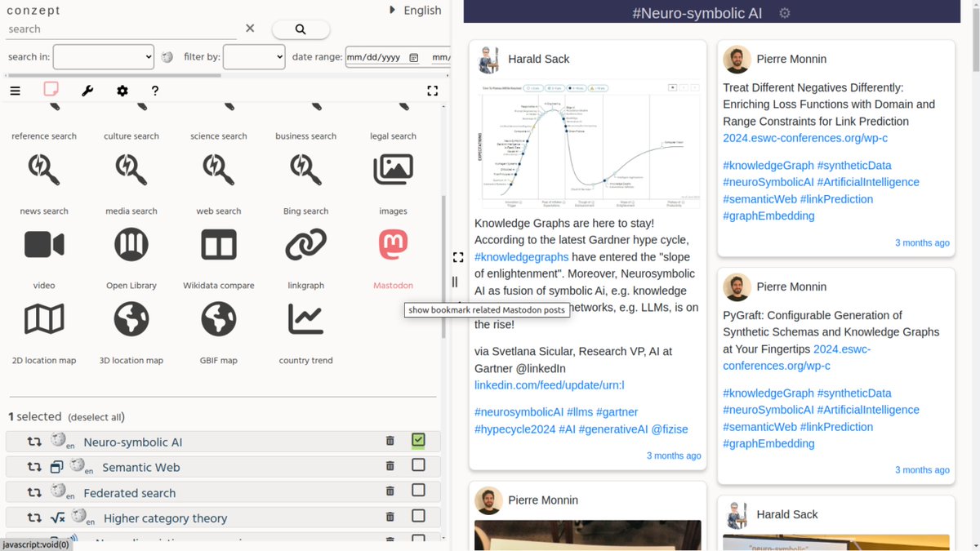Open the Gartner hype cycle image

tap(587, 144)
